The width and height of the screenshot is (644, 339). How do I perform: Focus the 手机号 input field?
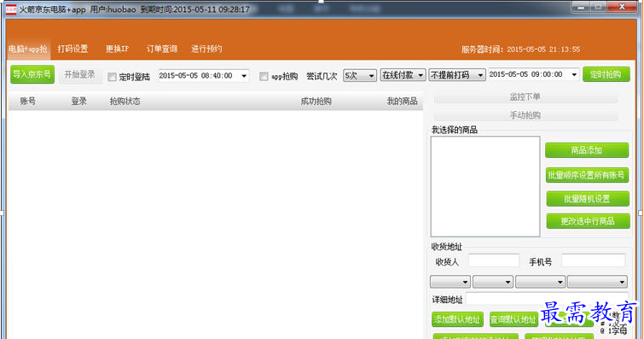593,261
